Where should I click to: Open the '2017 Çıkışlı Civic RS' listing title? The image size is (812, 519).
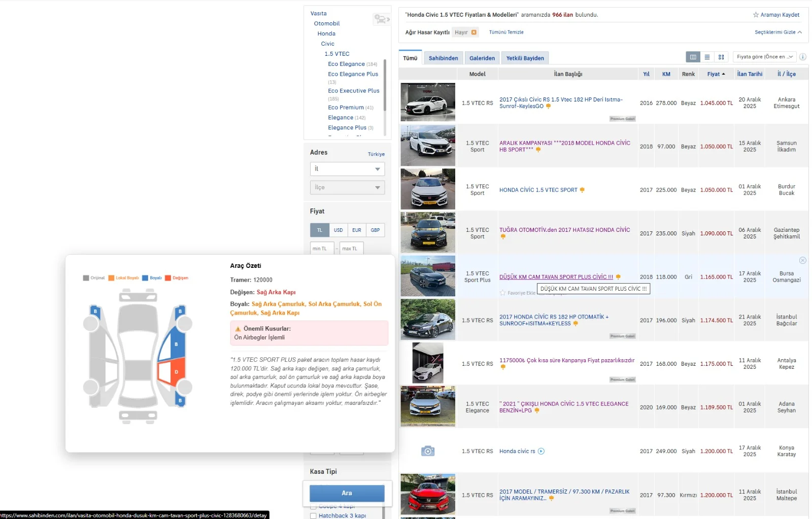(x=561, y=103)
